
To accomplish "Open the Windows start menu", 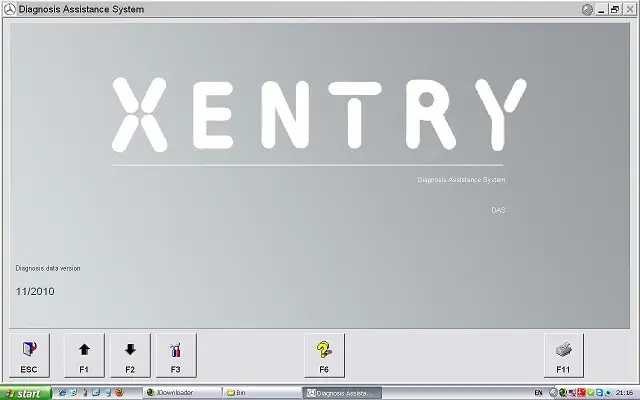I will (26, 393).
